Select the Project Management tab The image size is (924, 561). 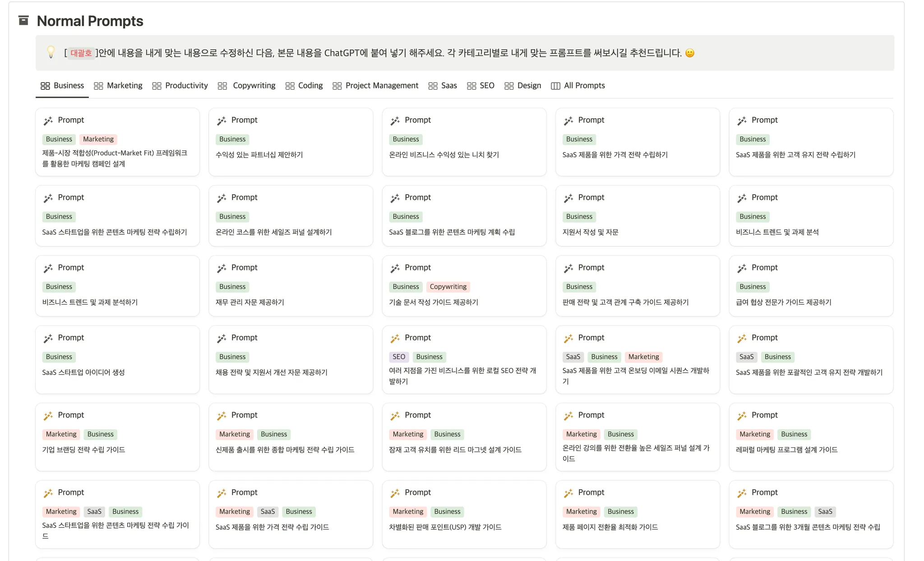pos(381,86)
